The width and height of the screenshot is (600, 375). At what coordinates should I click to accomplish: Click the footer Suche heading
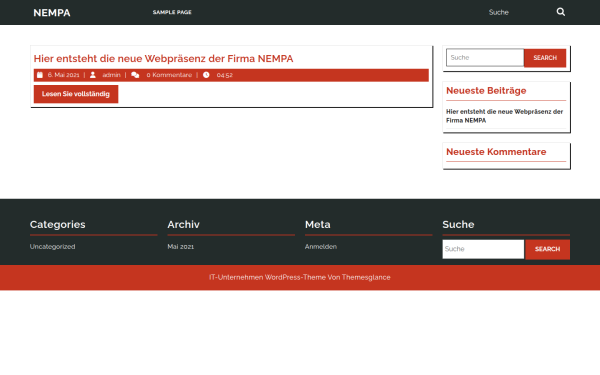point(458,225)
